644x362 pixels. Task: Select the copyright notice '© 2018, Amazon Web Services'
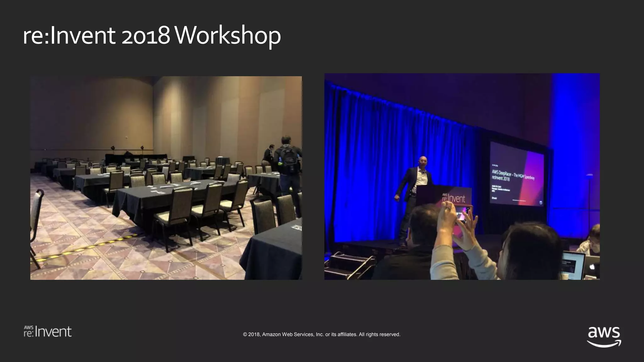(322, 334)
